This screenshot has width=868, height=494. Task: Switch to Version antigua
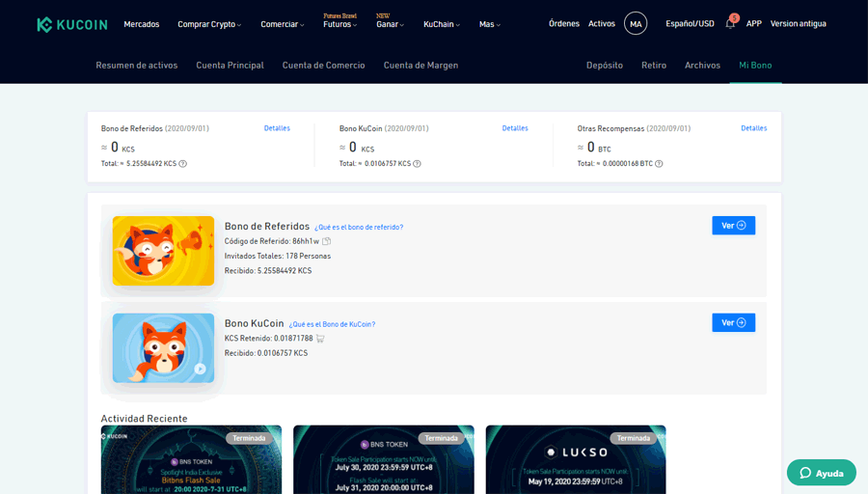point(799,24)
